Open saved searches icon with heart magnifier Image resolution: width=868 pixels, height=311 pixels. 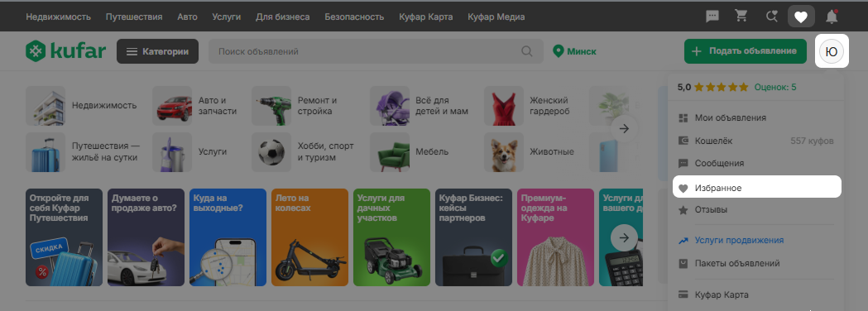pos(771,17)
